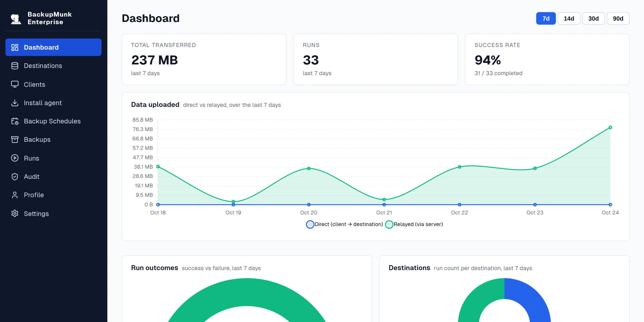Go to Clients section
Viewport: 644px width, 322px height.
pyautogui.click(x=53, y=84)
